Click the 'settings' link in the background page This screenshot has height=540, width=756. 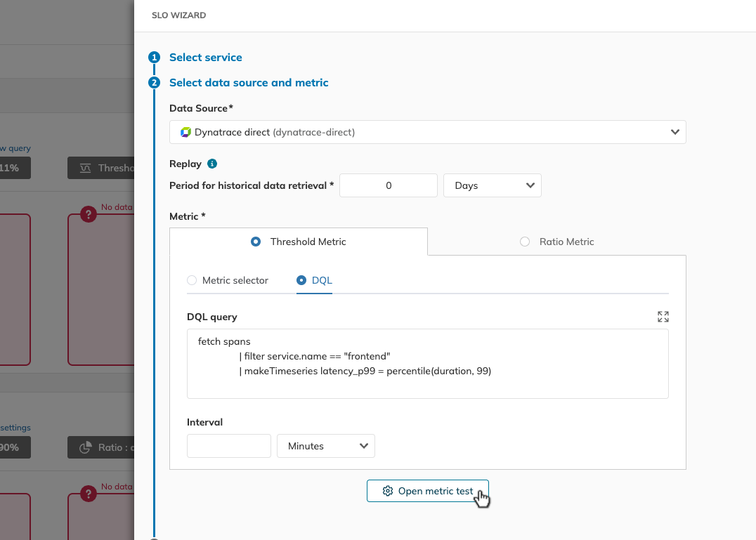tap(15, 428)
